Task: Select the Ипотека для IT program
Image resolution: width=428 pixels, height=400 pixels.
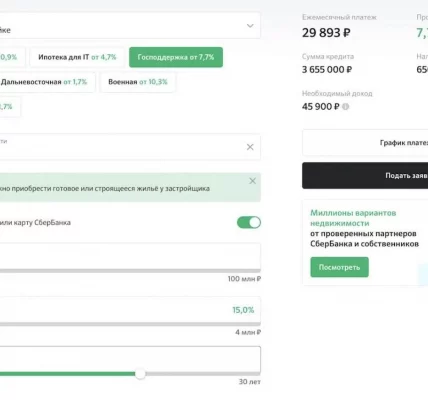Action: click(77, 57)
